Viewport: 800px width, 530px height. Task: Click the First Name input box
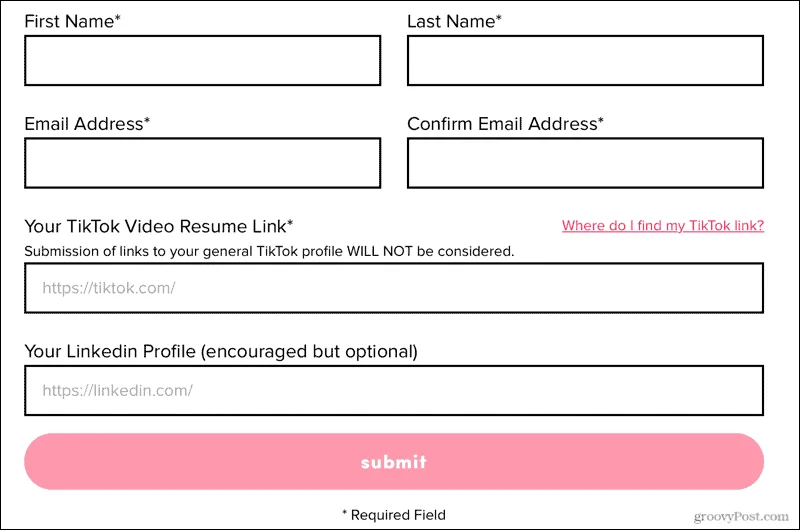point(203,60)
